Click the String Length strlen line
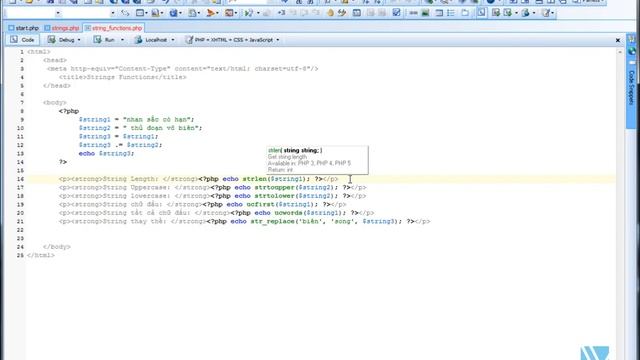The width and height of the screenshot is (640, 360). click(198, 179)
